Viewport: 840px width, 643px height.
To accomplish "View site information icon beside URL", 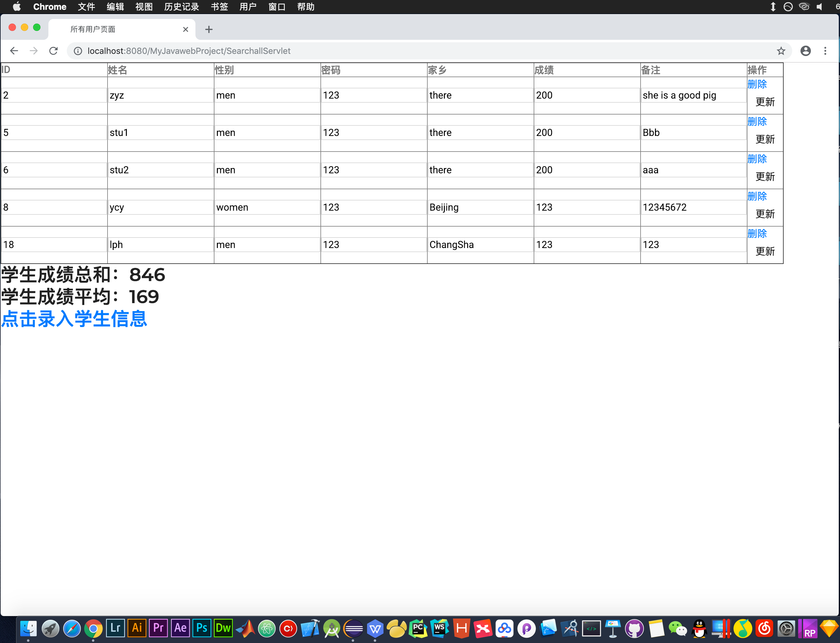I will click(x=78, y=51).
